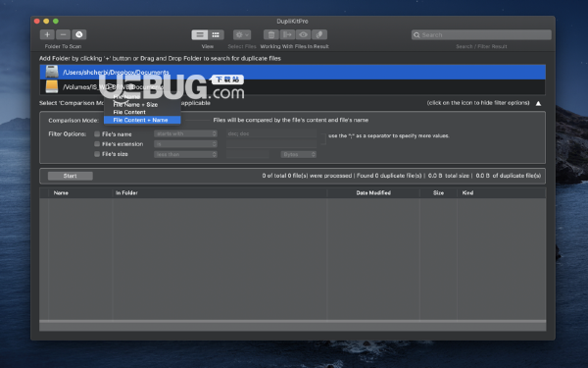The height and width of the screenshot is (368, 588).
Task: Click the Search filter field
Action: [481, 35]
